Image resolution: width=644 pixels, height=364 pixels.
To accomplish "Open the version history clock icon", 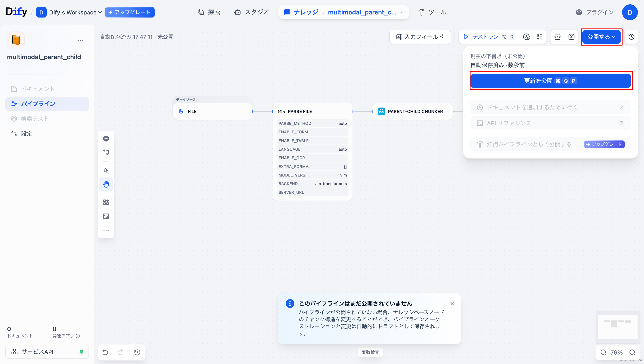I will point(631,37).
